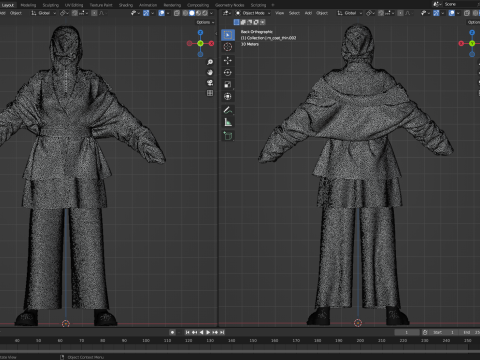Toggle overlays in left viewport header

162,13
